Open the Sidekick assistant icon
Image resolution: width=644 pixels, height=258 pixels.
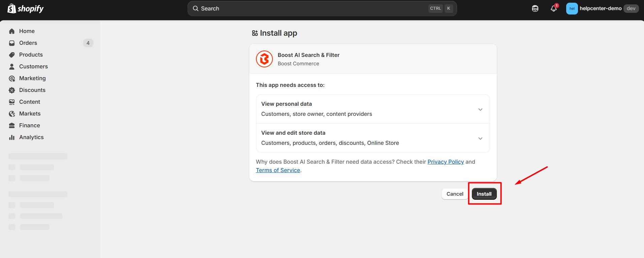coord(535,8)
